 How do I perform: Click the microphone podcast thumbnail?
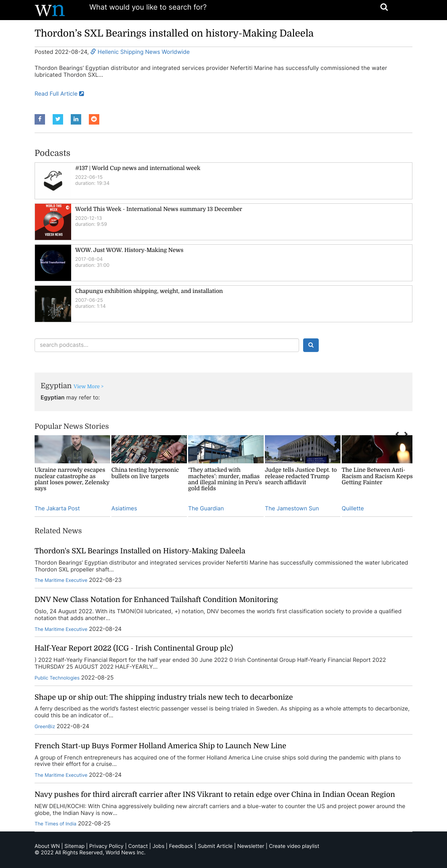[53, 304]
